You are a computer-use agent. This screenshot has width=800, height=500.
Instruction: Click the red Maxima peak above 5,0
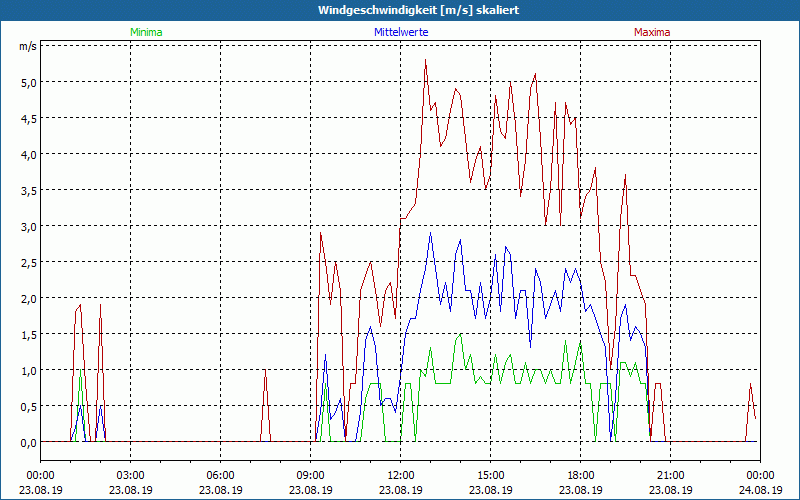pos(426,60)
